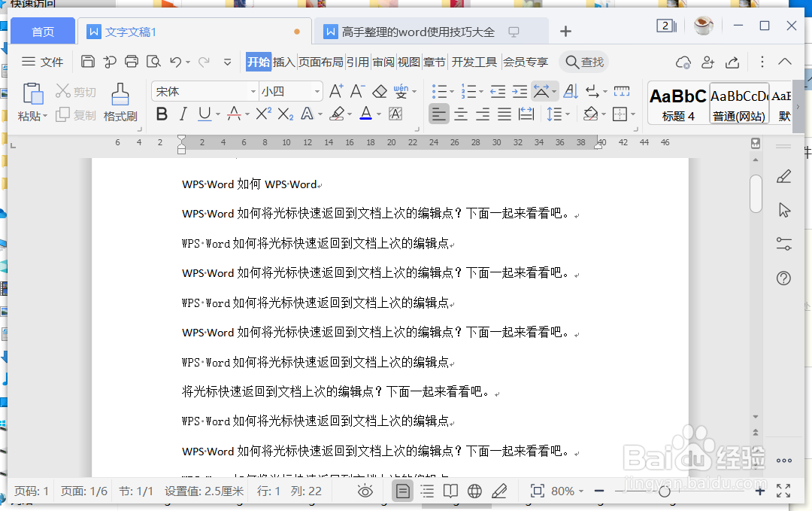Apply the 普通(网站) style

click(x=739, y=104)
